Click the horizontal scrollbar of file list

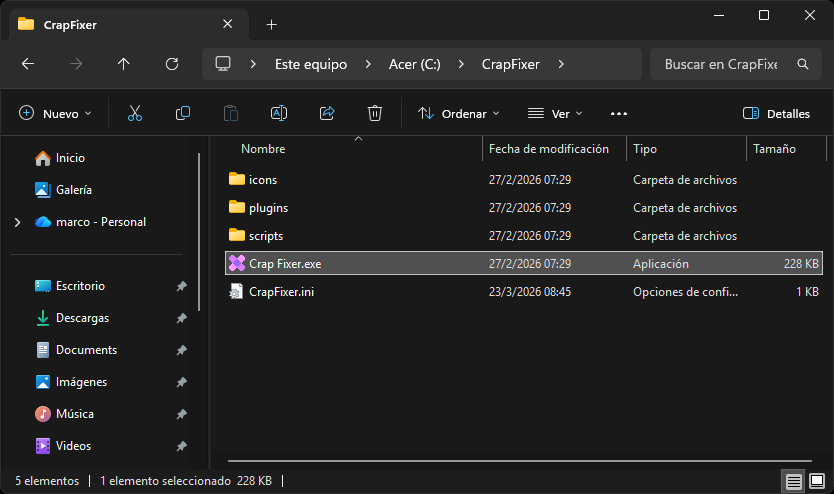[520, 461]
